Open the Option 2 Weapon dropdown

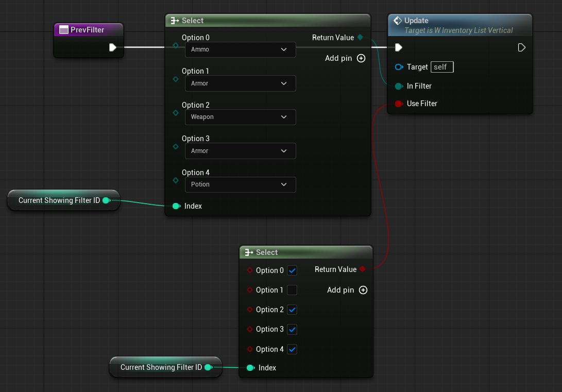240,117
